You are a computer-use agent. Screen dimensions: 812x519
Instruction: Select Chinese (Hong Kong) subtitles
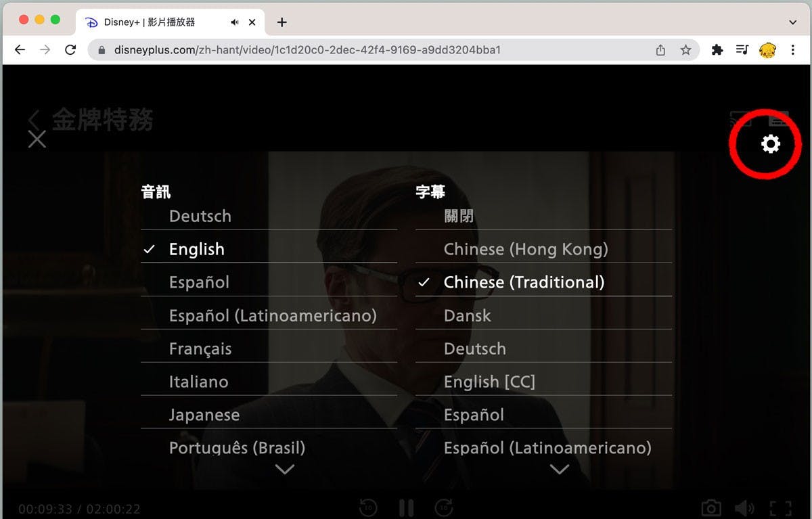click(543, 250)
